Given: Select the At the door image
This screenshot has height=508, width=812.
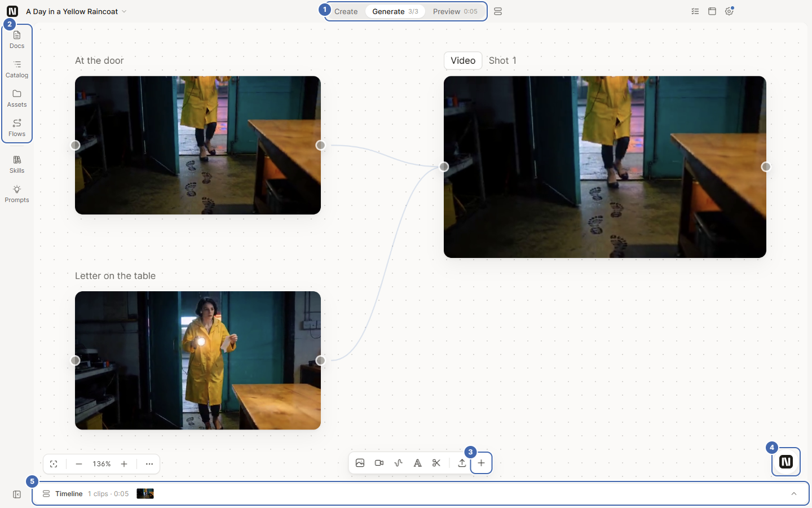Looking at the screenshot, I should 198,145.
